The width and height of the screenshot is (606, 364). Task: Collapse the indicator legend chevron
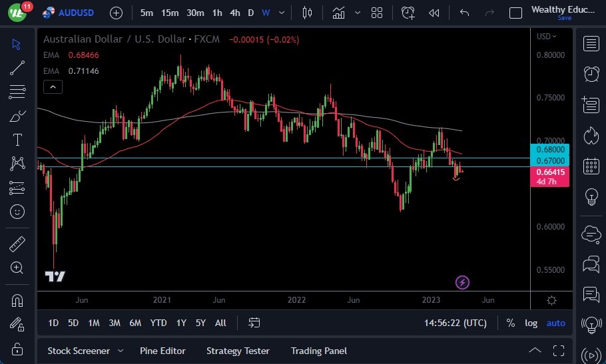pyautogui.click(x=53, y=87)
